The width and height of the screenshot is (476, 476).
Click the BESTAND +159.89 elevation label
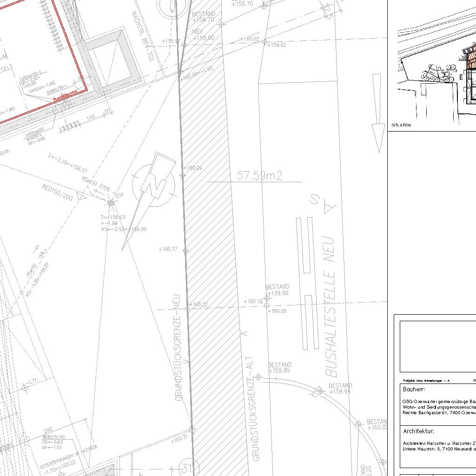pos(280,367)
